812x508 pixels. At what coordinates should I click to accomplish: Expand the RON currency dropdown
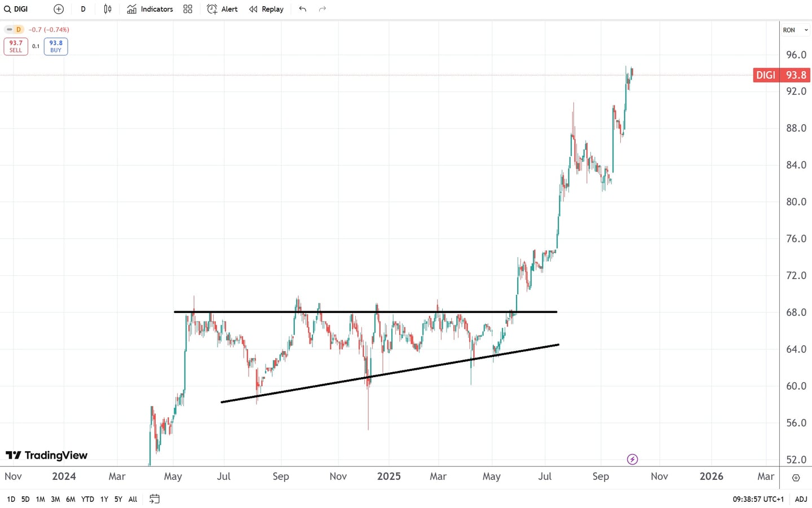[x=795, y=30]
